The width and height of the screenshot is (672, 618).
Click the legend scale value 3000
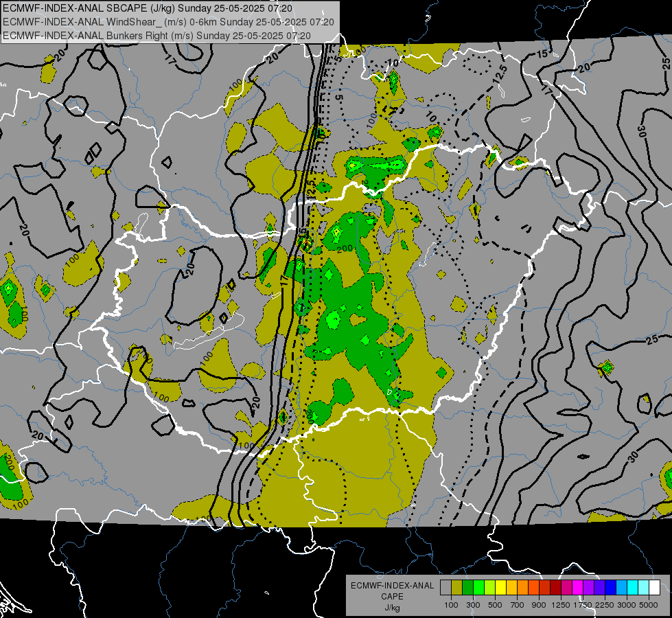click(627, 605)
